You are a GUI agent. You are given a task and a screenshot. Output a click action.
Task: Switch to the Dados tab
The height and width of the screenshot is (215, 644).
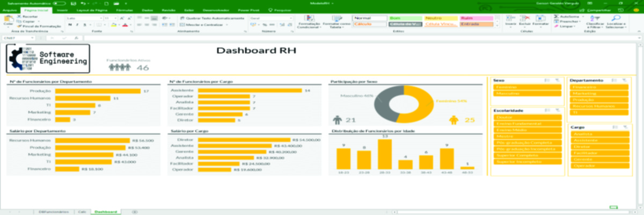pos(147,10)
